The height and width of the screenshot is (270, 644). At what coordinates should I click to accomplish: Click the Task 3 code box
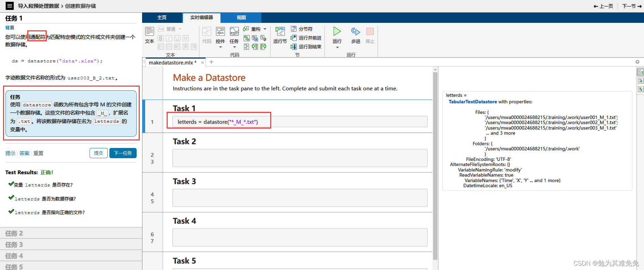300,198
